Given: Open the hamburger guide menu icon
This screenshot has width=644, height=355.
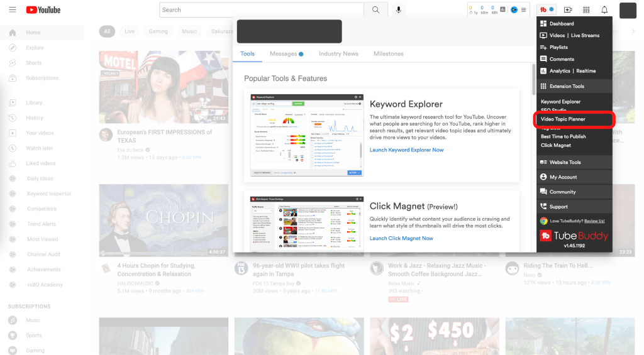Looking at the screenshot, I should (13, 10).
